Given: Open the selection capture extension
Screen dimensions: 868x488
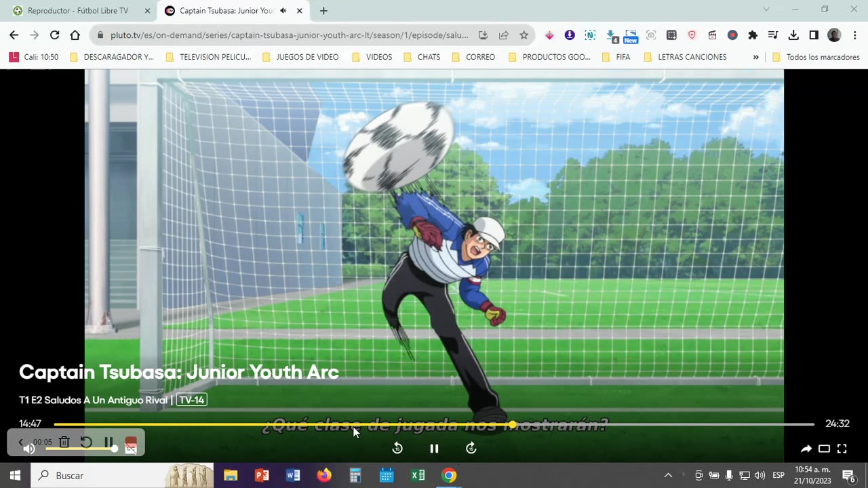Looking at the screenshot, I should [671, 35].
